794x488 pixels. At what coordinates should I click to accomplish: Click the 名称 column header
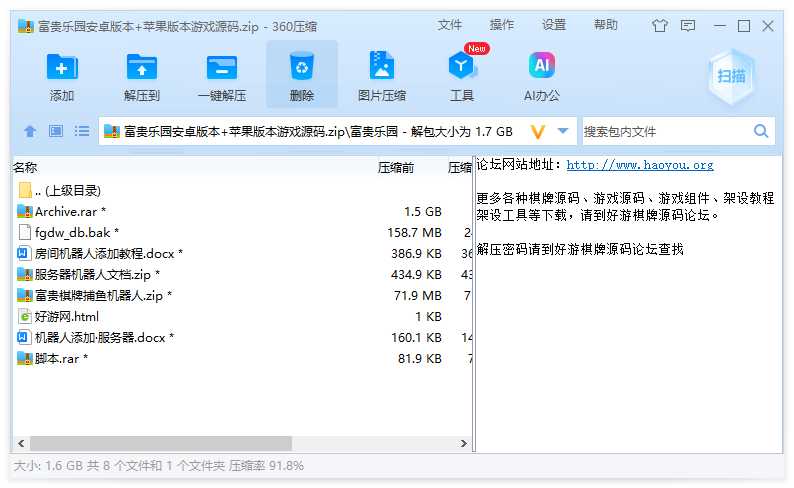(25, 167)
